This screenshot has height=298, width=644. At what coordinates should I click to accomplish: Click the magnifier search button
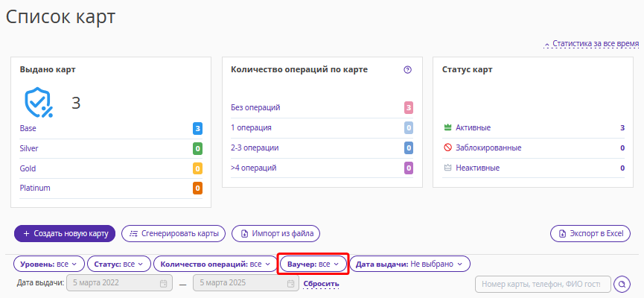coord(622,284)
